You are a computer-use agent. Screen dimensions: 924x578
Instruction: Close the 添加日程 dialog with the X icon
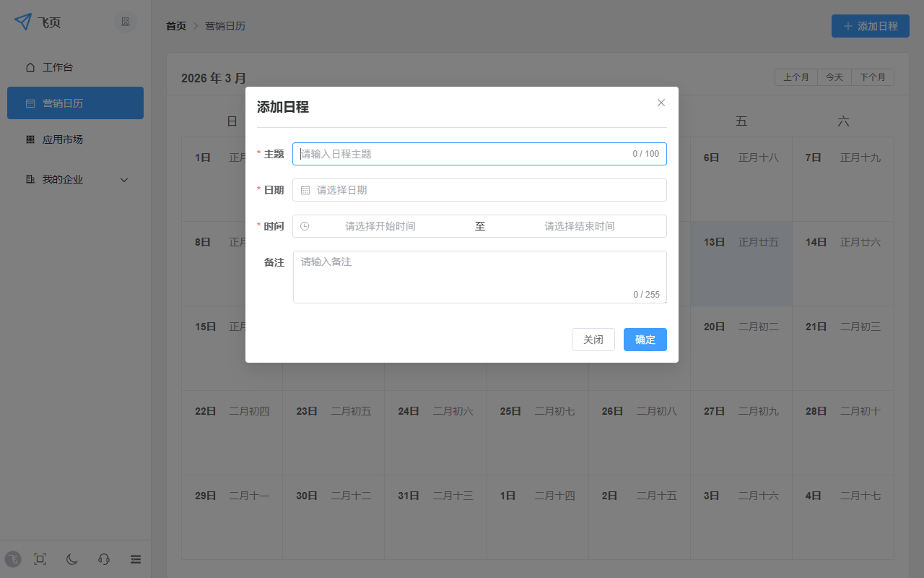point(661,103)
